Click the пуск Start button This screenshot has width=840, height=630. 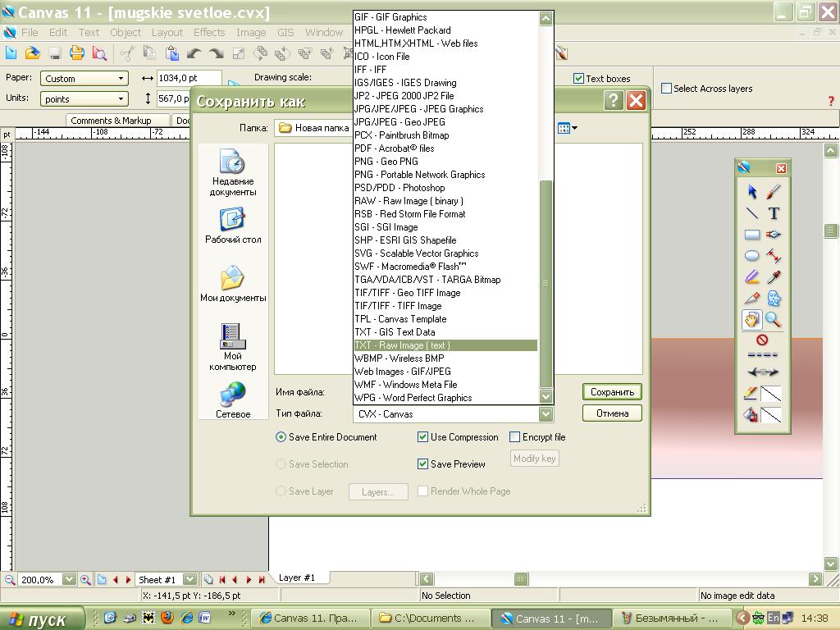[x=42, y=619]
